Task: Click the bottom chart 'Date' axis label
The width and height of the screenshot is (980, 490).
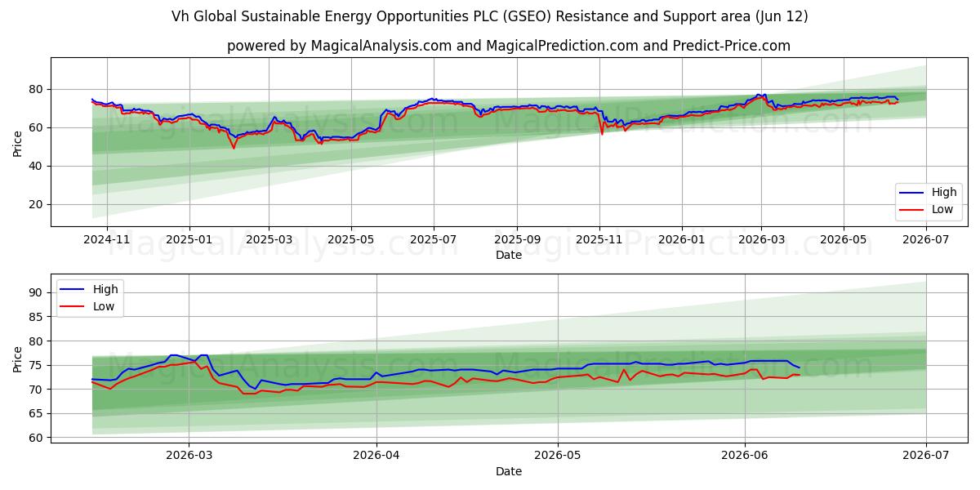Action: pyautogui.click(x=509, y=471)
